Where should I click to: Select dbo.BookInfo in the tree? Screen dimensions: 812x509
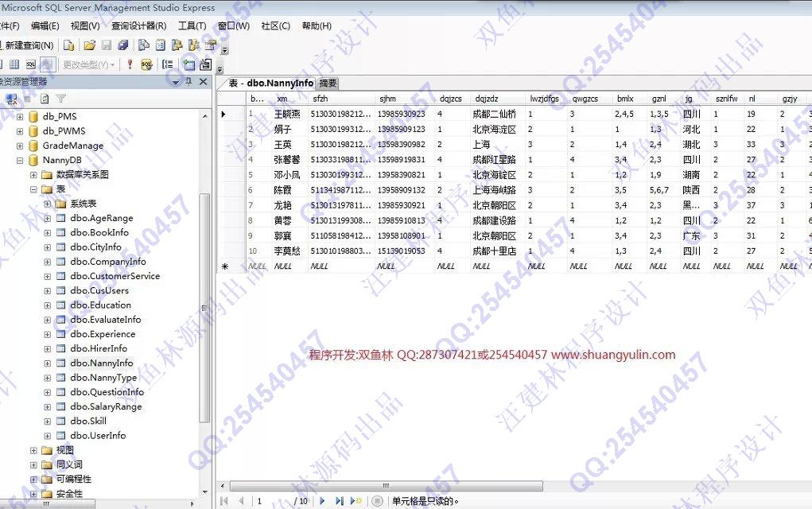(x=99, y=232)
